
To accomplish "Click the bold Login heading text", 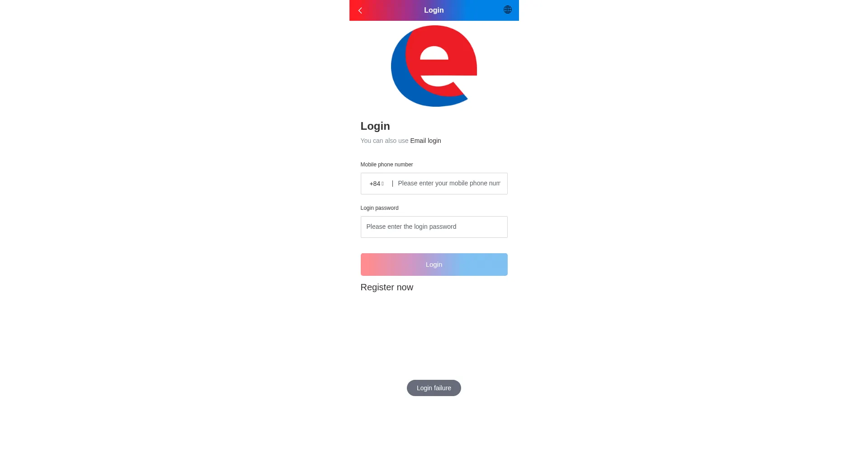I will pos(375,126).
